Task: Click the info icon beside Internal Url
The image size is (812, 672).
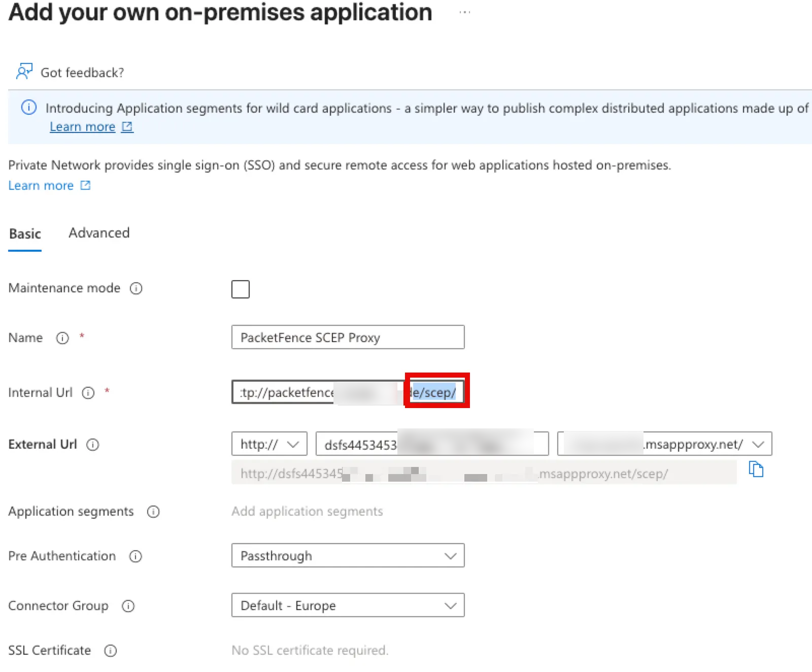Action: click(x=89, y=393)
